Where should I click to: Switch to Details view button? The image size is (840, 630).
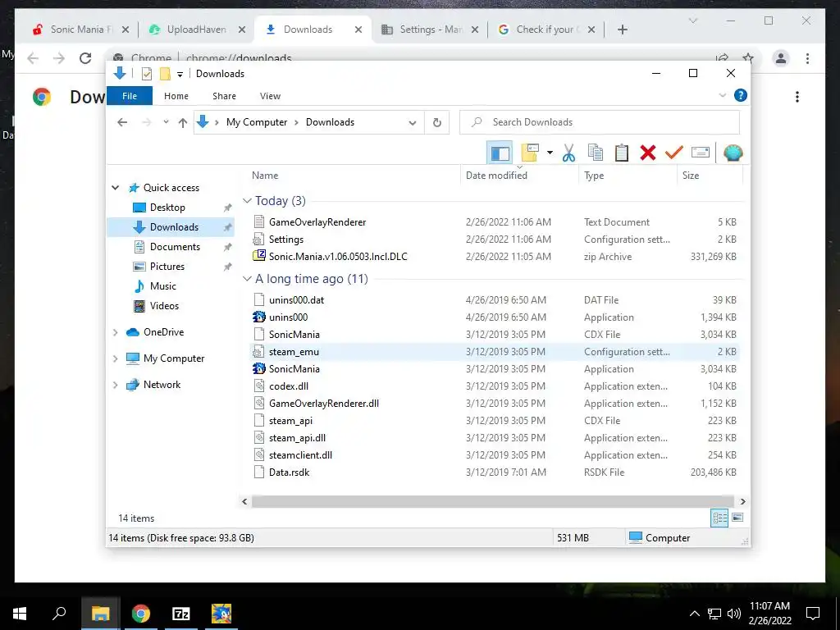click(x=719, y=518)
